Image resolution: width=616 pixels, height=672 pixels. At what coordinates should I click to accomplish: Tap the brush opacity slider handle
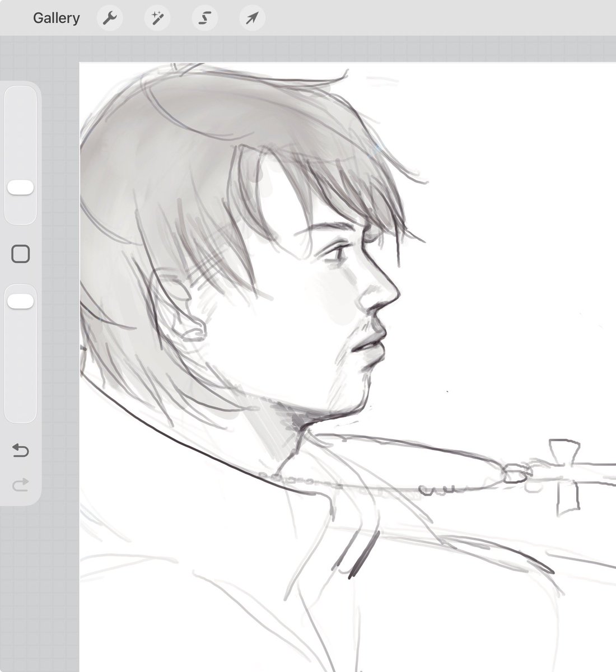[x=21, y=301]
